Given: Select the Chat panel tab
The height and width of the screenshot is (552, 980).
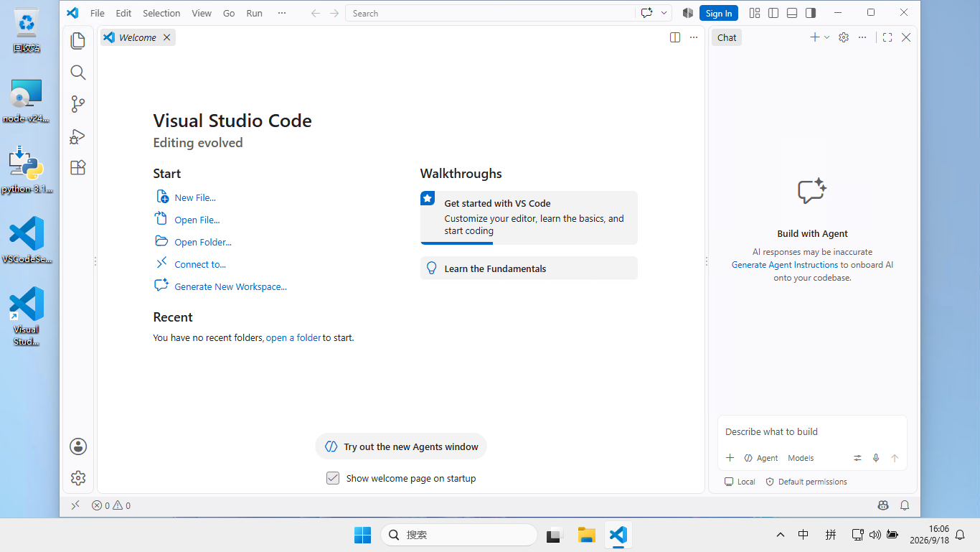Looking at the screenshot, I should tap(727, 37).
